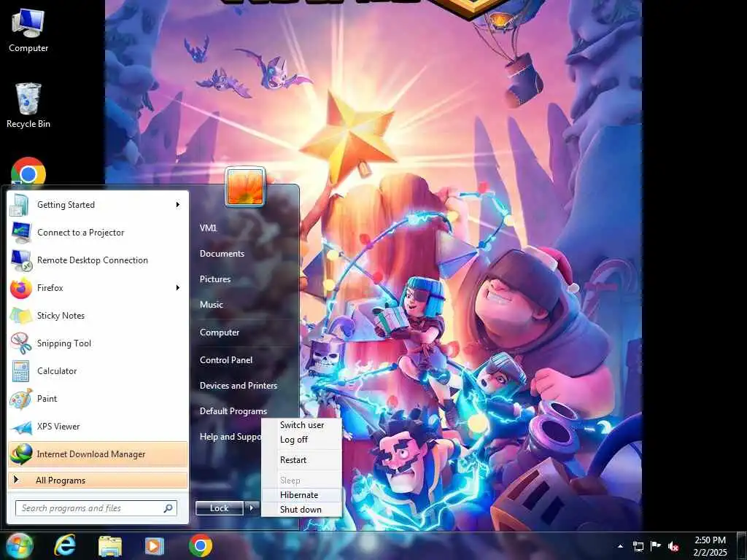Click the Show desktop strip
747x560 pixels.
coord(742,545)
